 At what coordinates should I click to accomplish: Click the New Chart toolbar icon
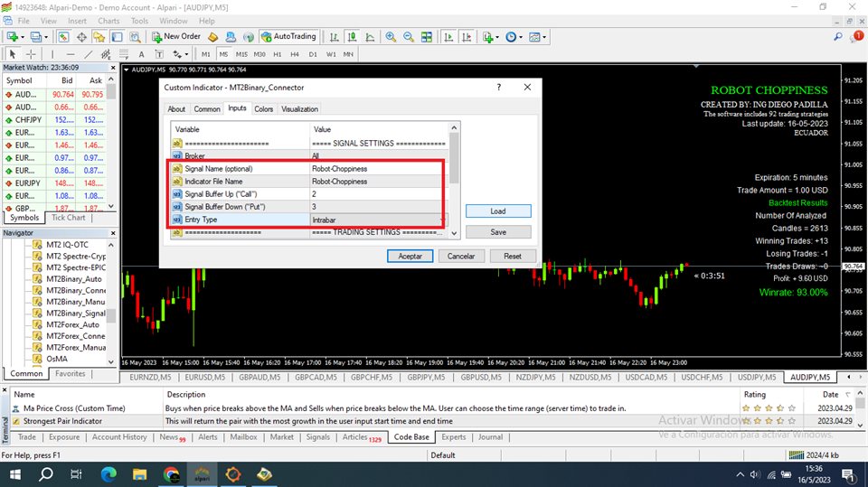click(x=12, y=36)
